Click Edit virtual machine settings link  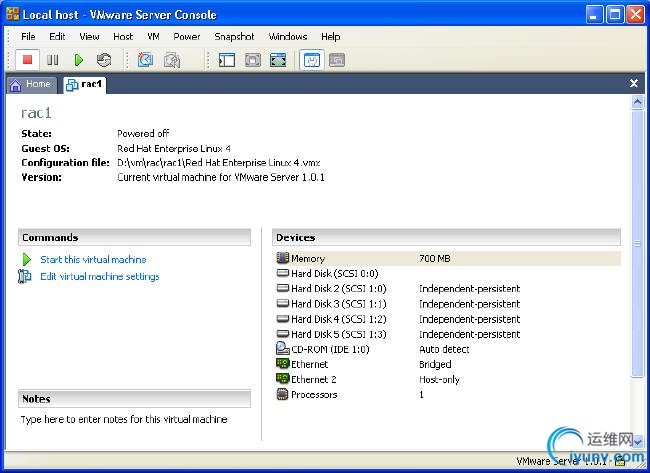pyautogui.click(x=100, y=277)
